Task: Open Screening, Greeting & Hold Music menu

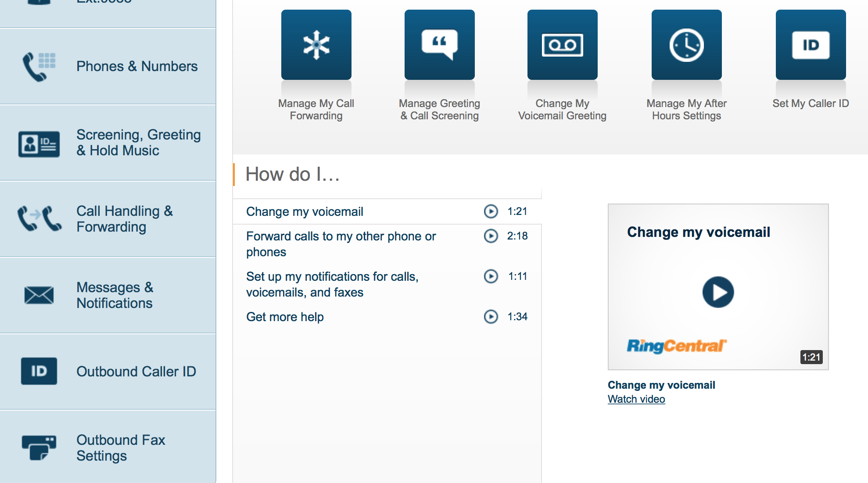Action: (x=138, y=143)
